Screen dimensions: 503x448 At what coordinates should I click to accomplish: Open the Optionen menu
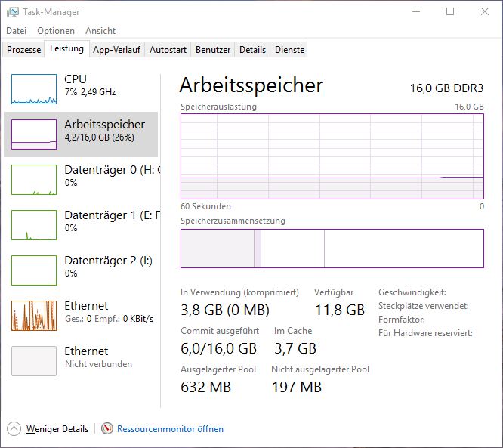(56, 31)
